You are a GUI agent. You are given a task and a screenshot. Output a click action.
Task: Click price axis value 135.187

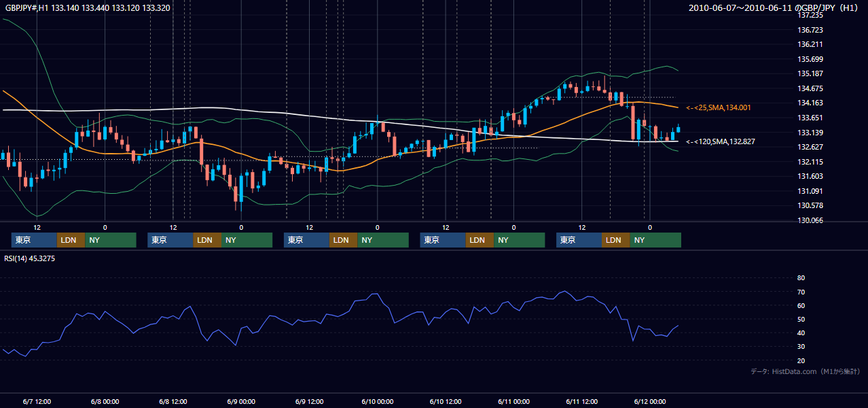pos(810,73)
